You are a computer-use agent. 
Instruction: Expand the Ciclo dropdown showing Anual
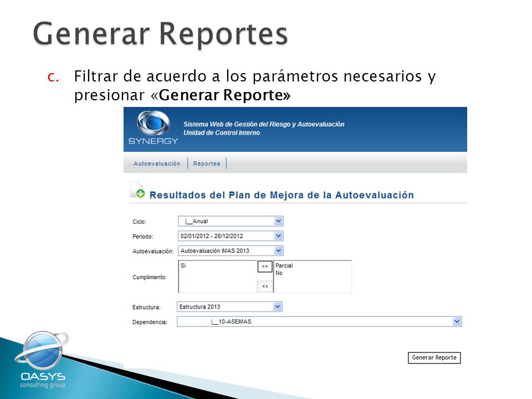[231, 221]
